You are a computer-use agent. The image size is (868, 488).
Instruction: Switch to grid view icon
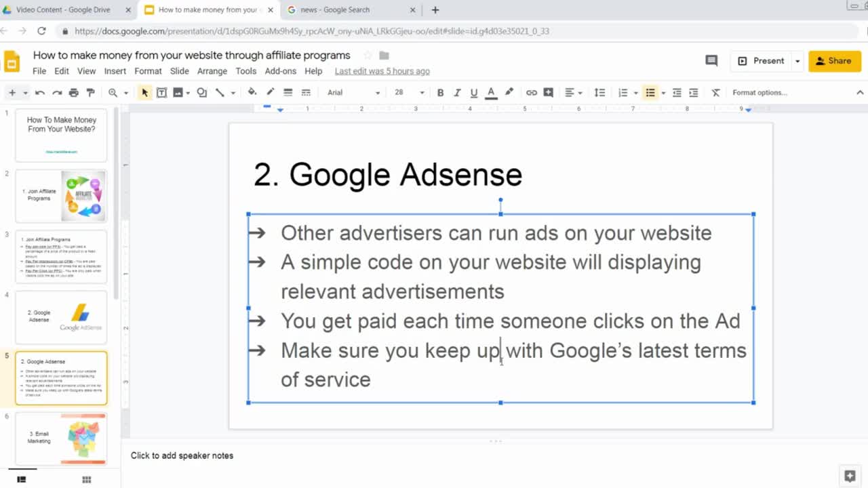coord(86,480)
